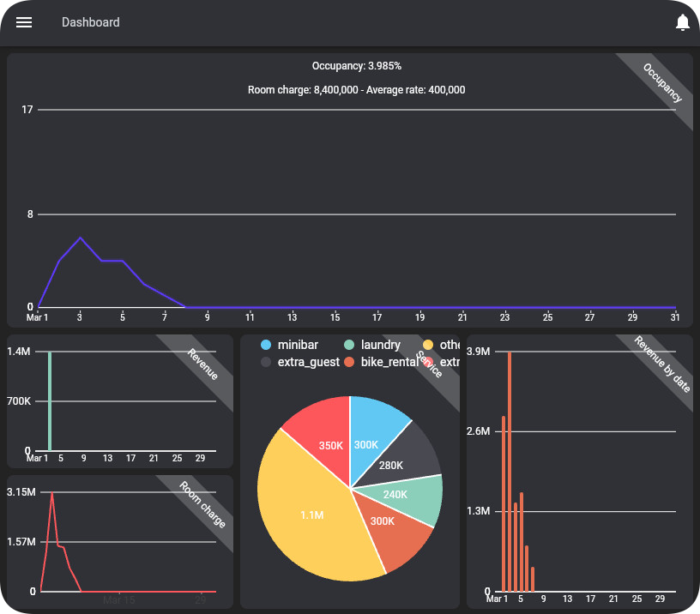Screen dimensions: 700x614
Task: Open the hamburger navigation menu
Action: coord(24,22)
